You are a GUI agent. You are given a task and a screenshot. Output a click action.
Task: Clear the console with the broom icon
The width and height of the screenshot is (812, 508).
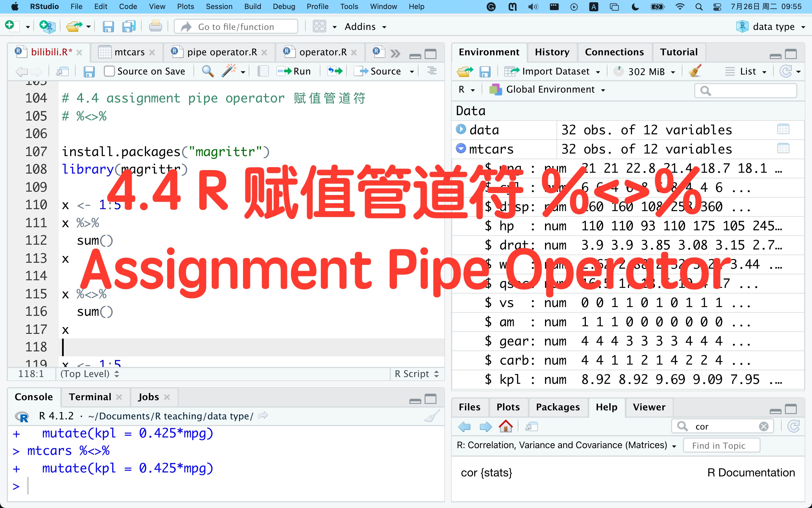(432, 416)
